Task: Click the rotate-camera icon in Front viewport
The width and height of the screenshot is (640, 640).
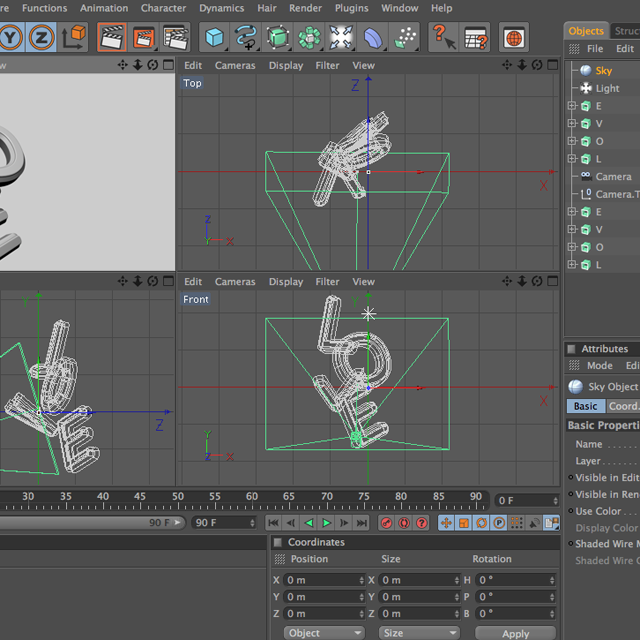Action: coord(537,281)
